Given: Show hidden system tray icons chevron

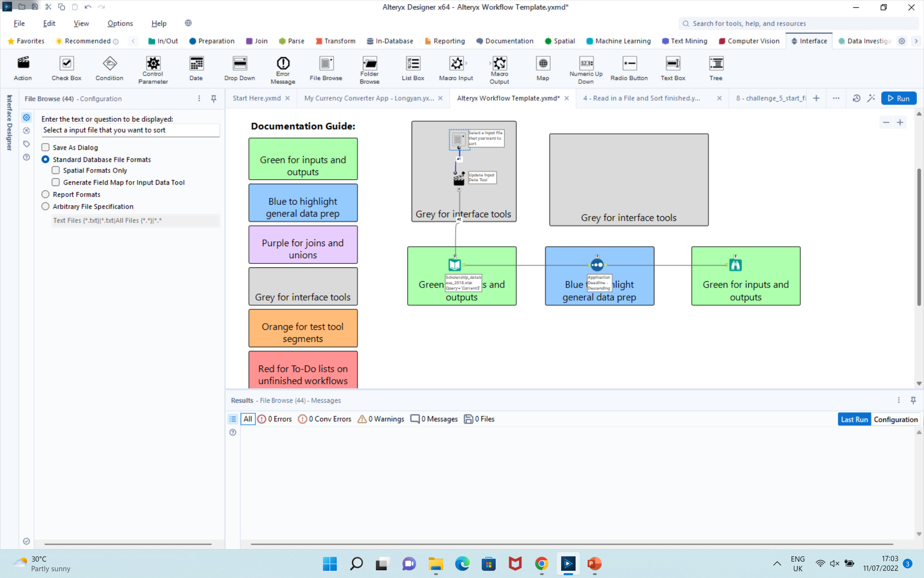Looking at the screenshot, I should click(x=777, y=564).
